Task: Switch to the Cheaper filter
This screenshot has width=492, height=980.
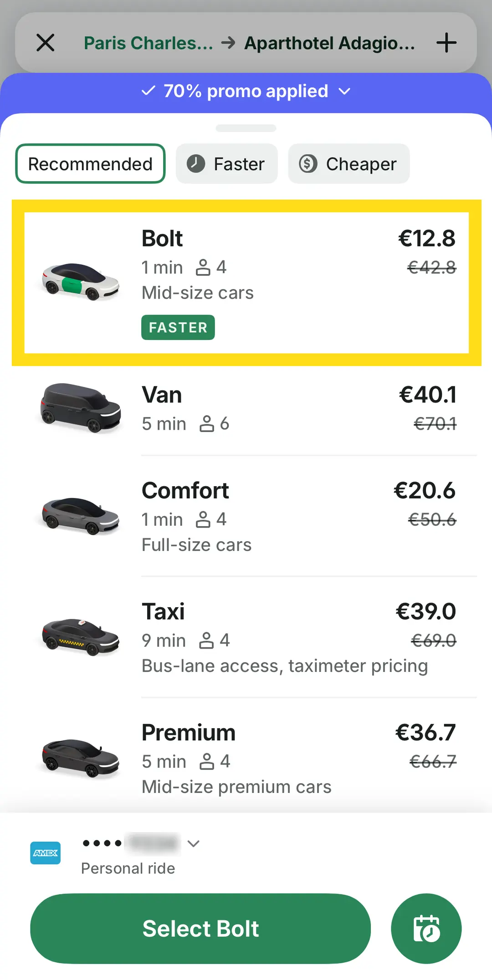Action: click(x=348, y=164)
